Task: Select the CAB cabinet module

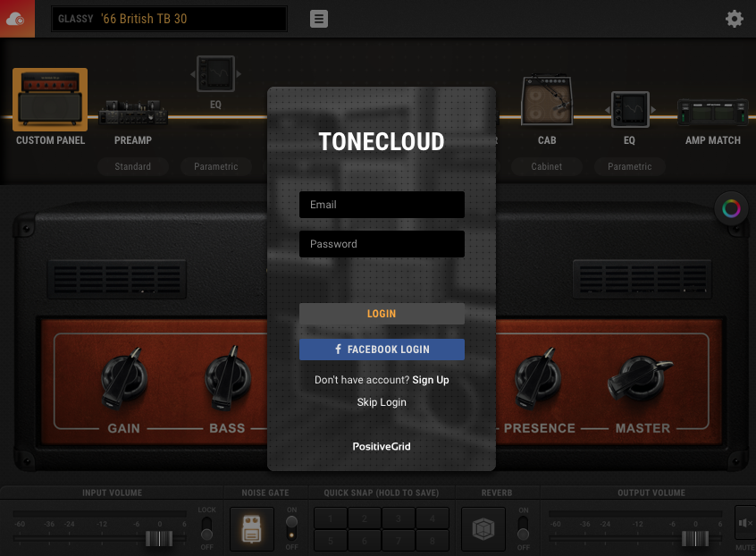Action: point(547,100)
